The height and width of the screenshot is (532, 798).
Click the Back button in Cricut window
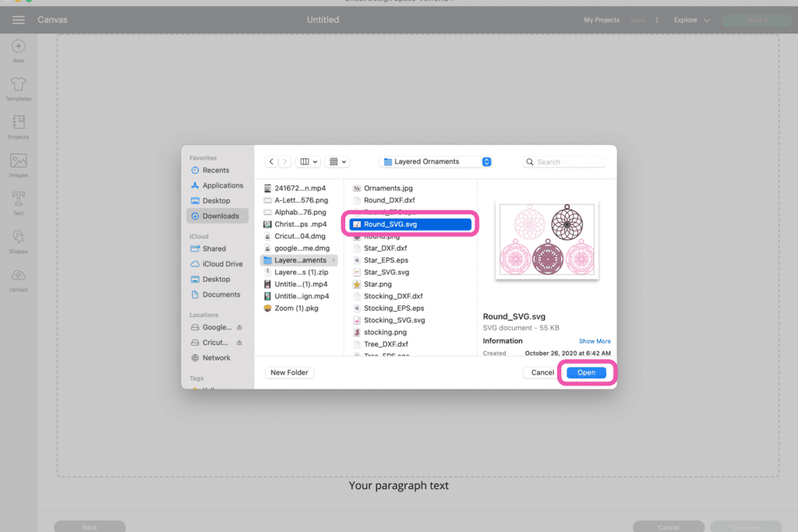tap(90, 527)
